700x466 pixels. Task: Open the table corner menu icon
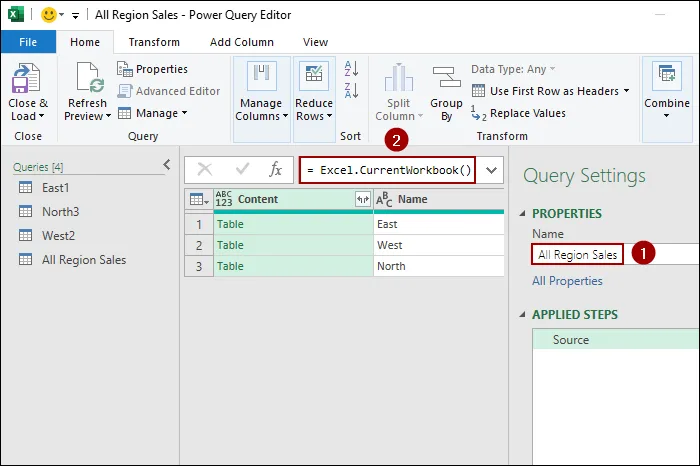199,200
